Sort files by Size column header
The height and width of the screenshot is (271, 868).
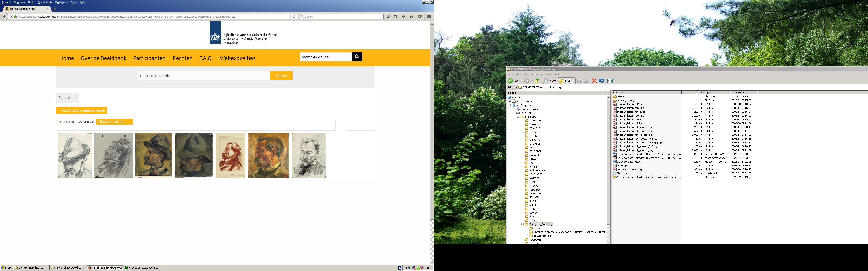[692, 93]
